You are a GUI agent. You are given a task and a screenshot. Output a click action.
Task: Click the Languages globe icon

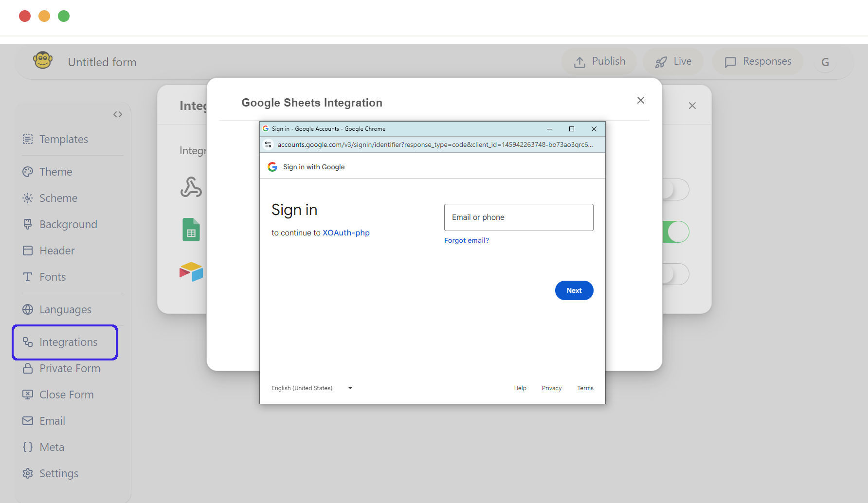28,309
